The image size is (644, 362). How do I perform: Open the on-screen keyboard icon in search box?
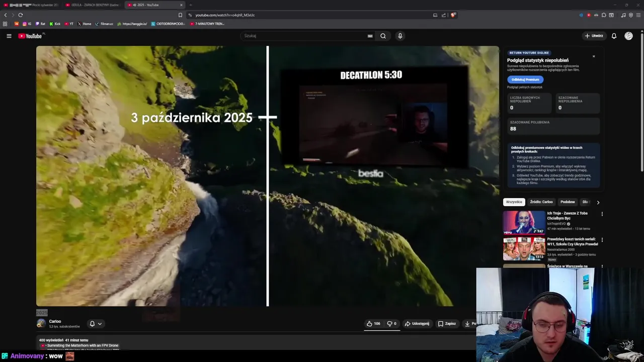[x=370, y=36]
